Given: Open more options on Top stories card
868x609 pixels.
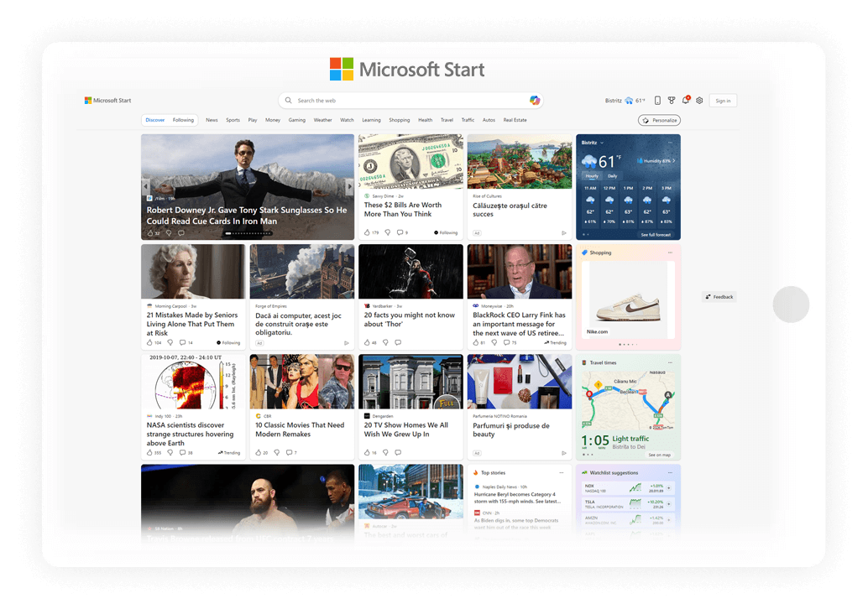Looking at the screenshot, I should coord(562,473).
